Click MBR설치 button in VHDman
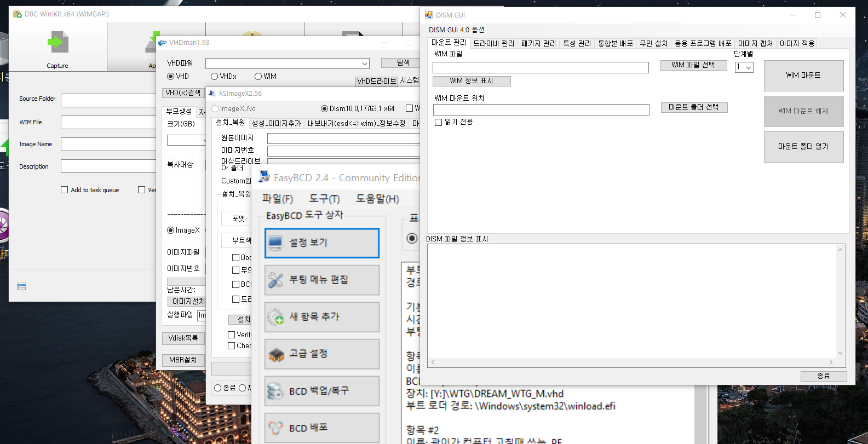The image size is (868, 444). [x=183, y=360]
